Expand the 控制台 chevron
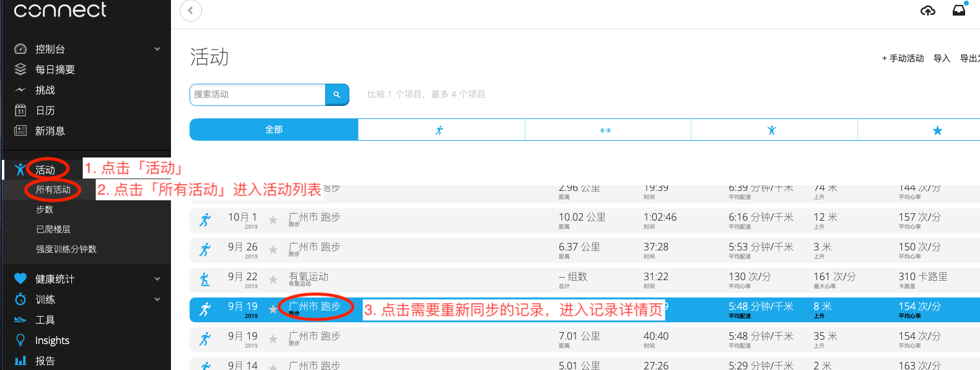This screenshot has height=370, width=980. 157,49
